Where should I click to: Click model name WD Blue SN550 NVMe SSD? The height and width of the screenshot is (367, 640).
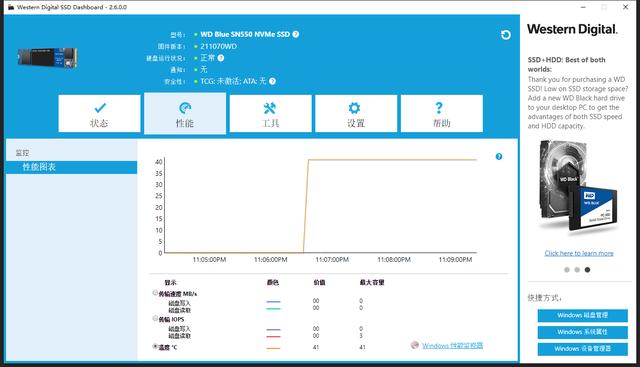tap(245, 34)
